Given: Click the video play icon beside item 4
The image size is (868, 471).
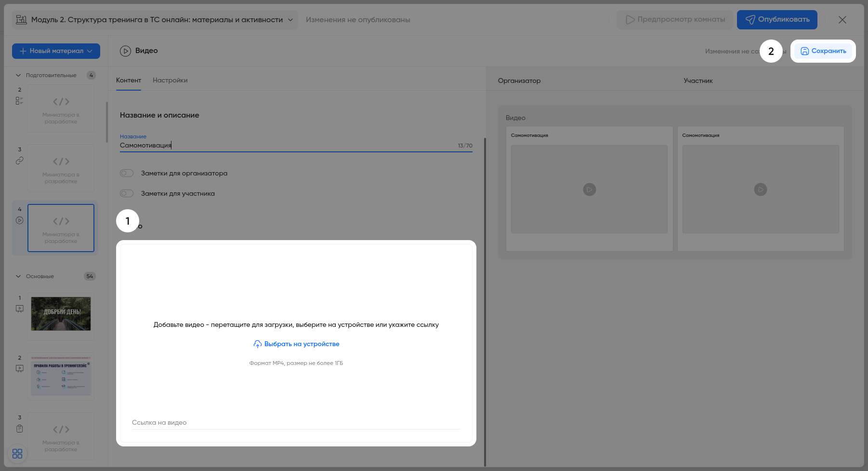Looking at the screenshot, I should (19, 220).
